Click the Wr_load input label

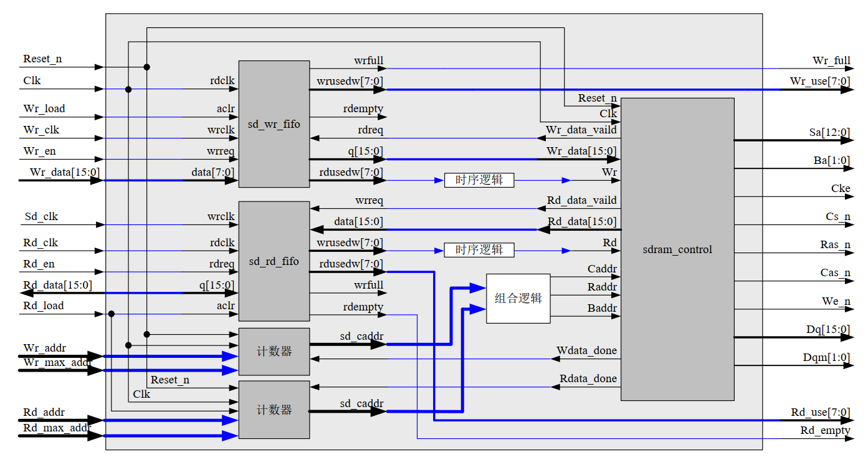coord(44,109)
